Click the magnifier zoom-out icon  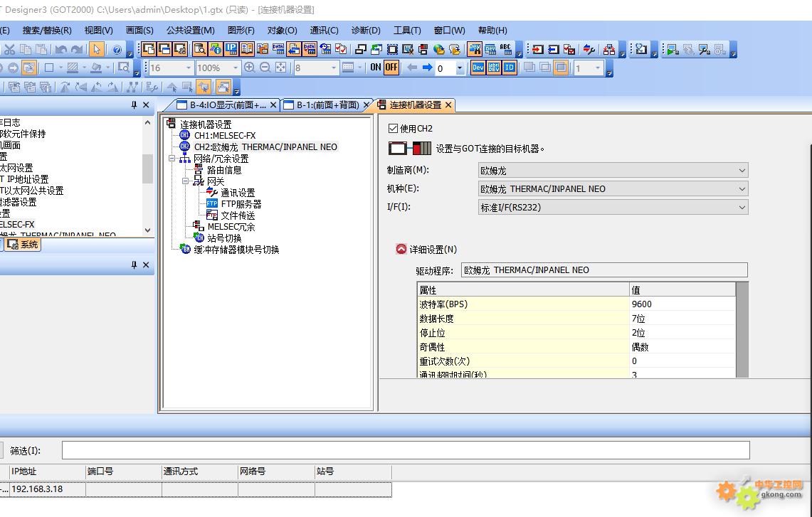[x=265, y=68]
